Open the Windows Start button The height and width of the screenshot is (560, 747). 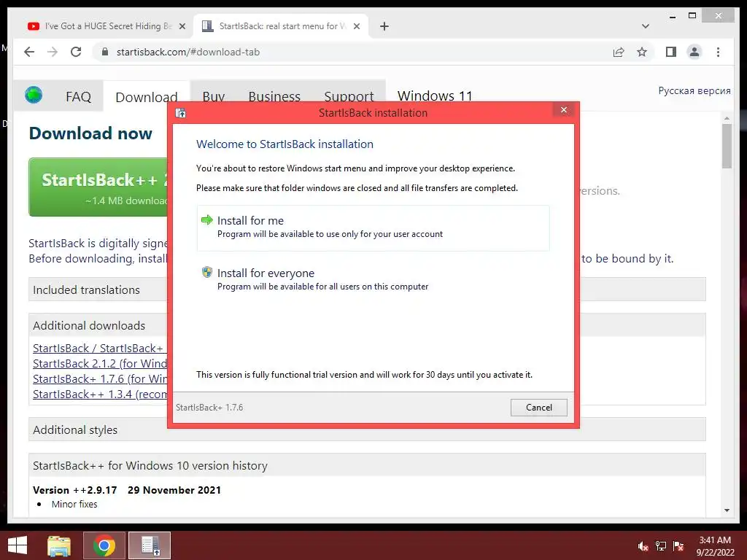[x=18, y=545]
